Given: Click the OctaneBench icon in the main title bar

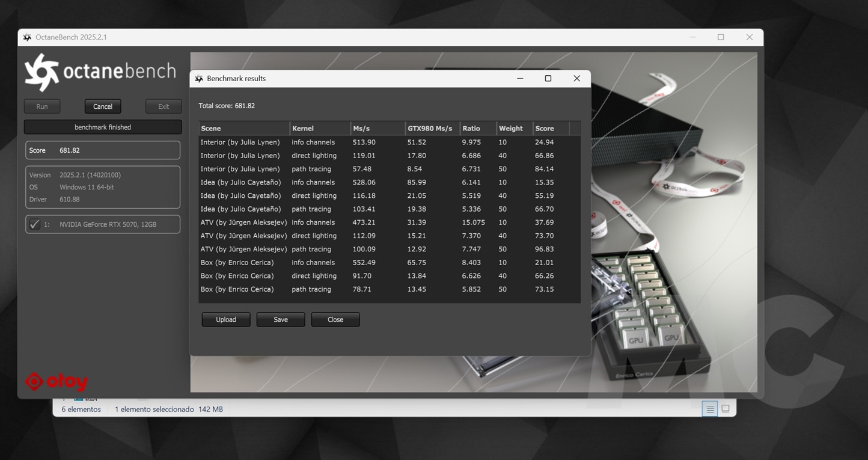Looking at the screenshot, I should [27, 37].
